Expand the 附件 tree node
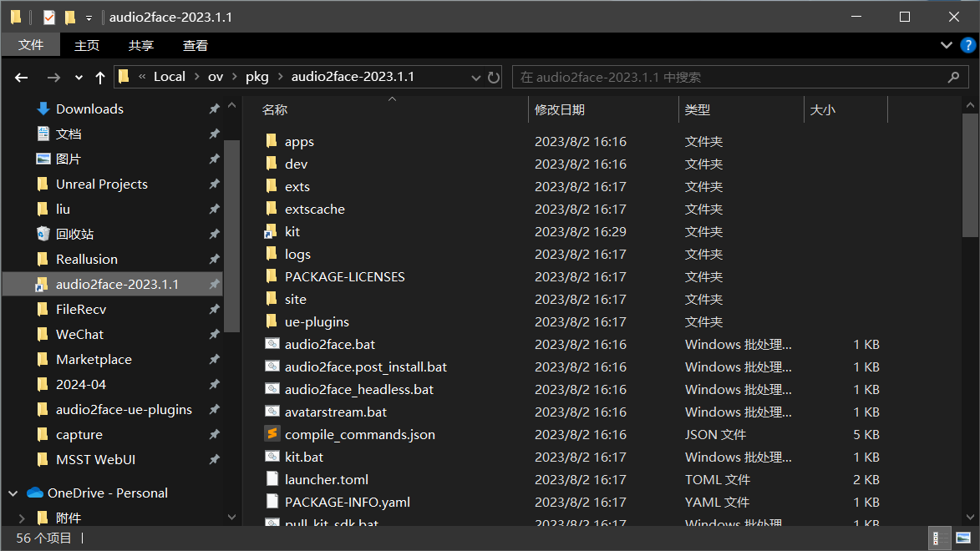Screen dimensions: 980x551 click(22, 518)
